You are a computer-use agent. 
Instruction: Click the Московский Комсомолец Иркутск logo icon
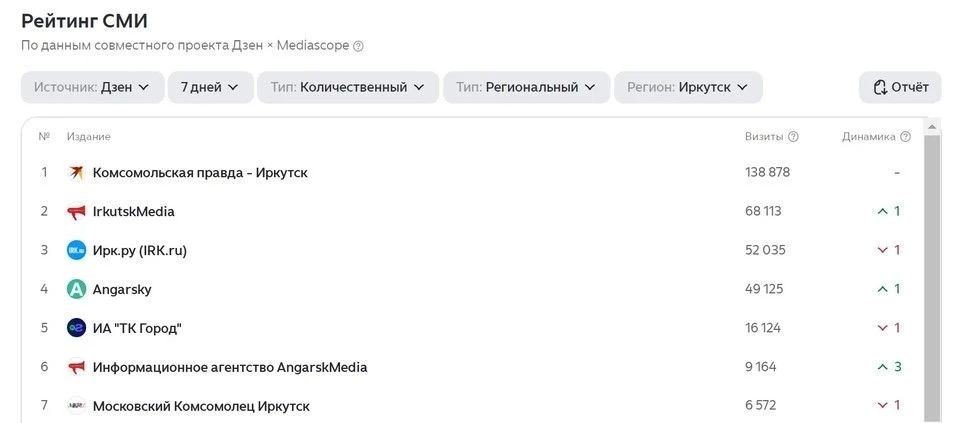[76, 406]
